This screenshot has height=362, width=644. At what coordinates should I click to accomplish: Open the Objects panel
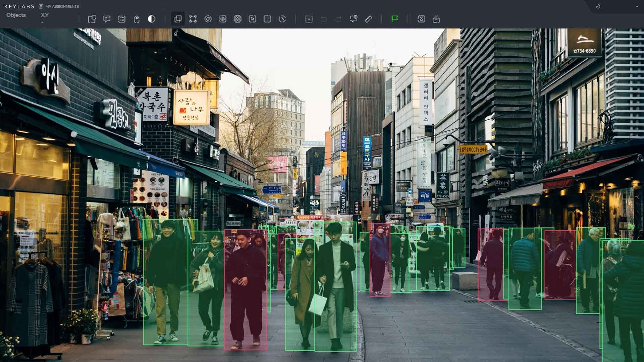pos(16,15)
